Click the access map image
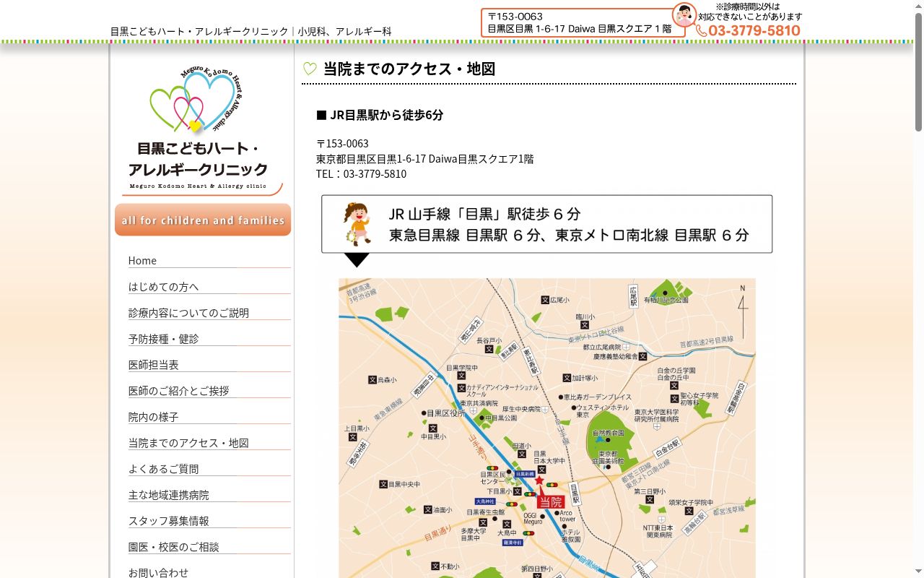The width and height of the screenshot is (924, 578). click(547, 428)
